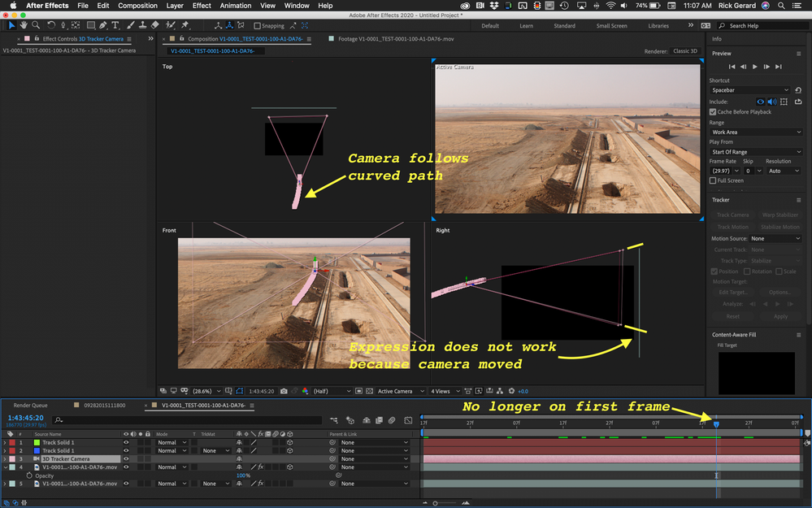Select the Hand tool in the toolbar
Image resolution: width=812 pixels, height=508 pixels.
(x=24, y=25)
